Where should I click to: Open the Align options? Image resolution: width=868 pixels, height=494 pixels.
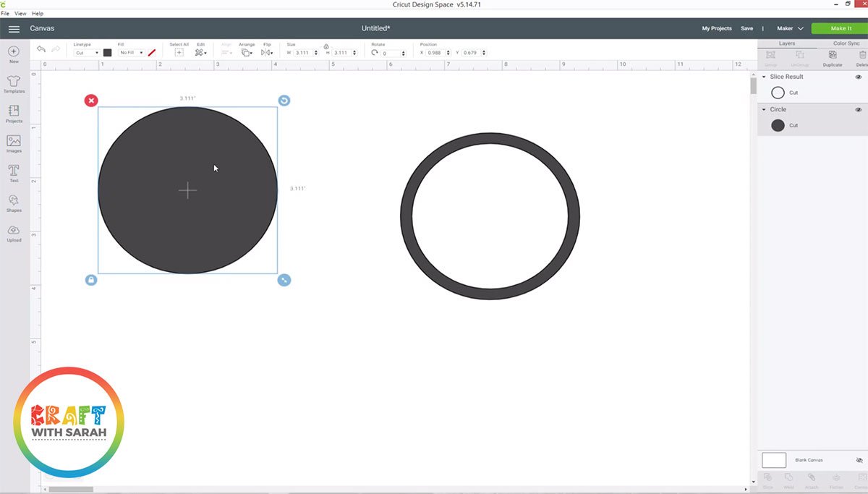pyautogui.click(x=226, y=52)
